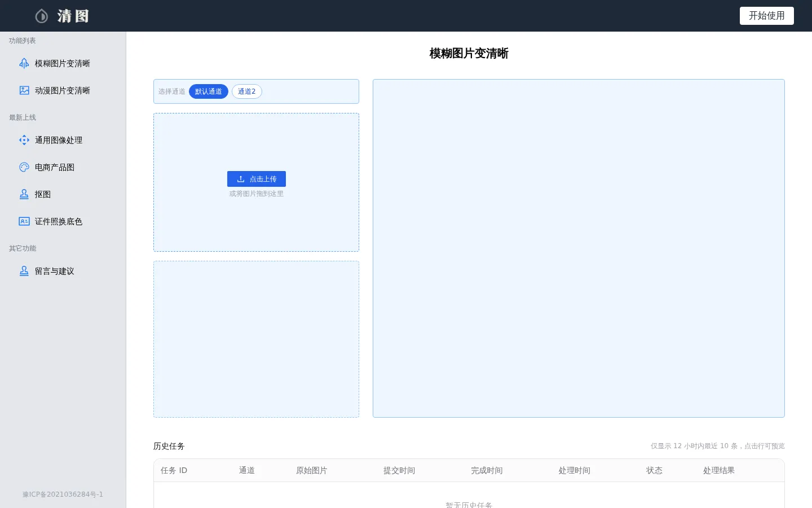Click the 通用图像处理 arrows icon
The height and width of the screenshot is (508, 812).
24,140
